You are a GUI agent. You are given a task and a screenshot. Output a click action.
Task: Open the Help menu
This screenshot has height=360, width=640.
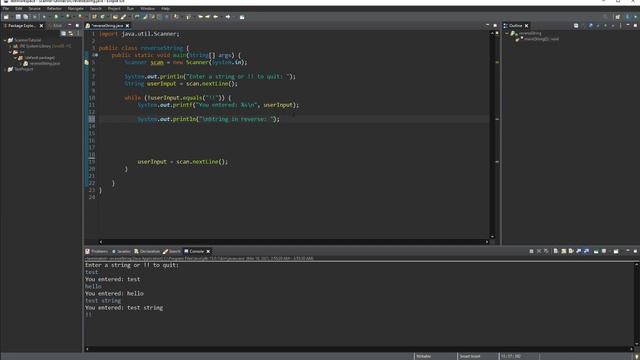165,9
